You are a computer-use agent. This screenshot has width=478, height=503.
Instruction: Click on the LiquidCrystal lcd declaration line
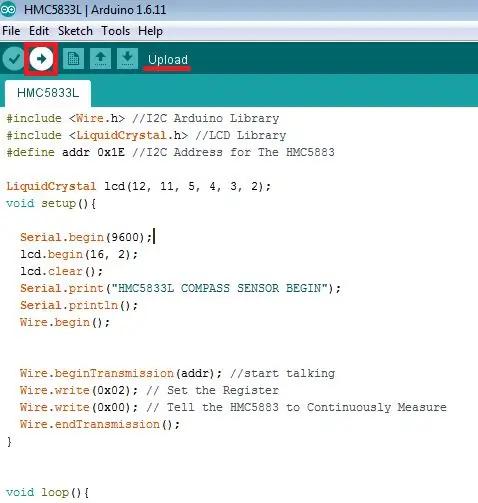[x=139, y=186]
